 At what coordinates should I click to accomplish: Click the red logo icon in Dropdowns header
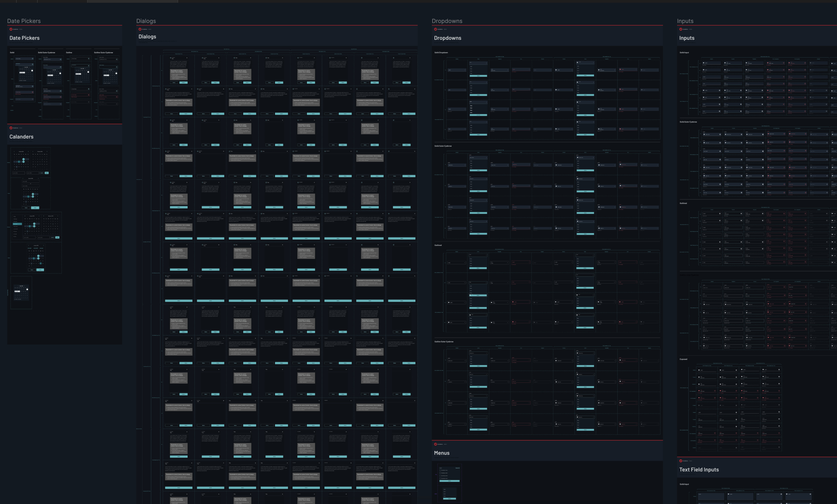tap(435, 29)
